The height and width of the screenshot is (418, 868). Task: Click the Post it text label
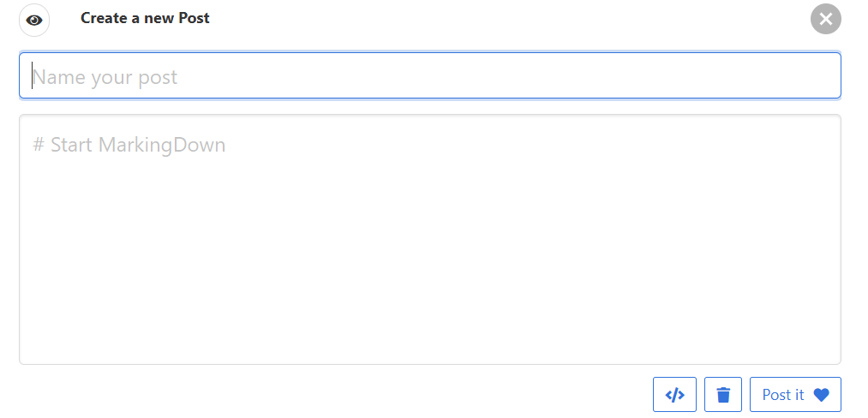[x=783, y=395]
